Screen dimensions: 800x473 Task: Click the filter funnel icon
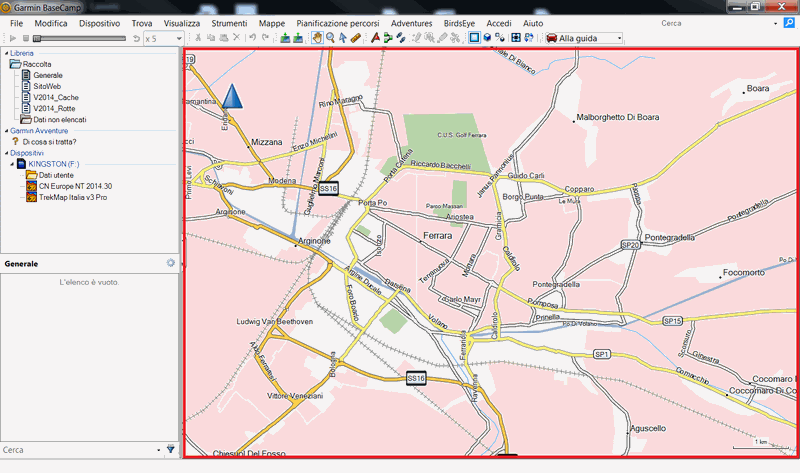(x=171, y=450)
